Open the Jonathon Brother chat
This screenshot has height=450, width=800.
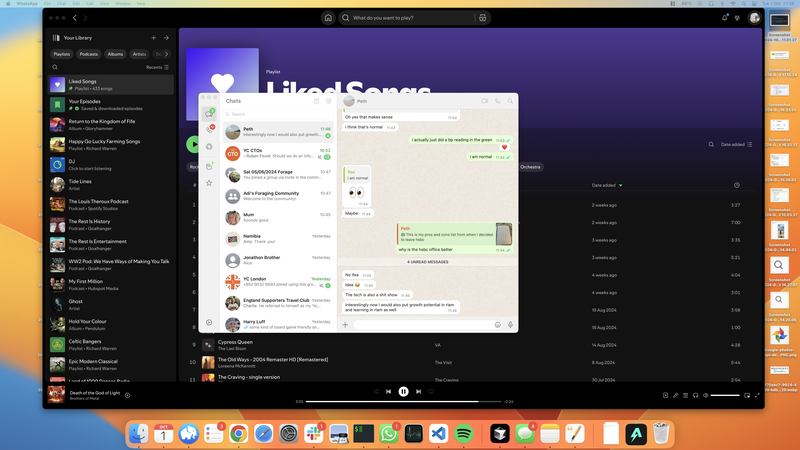[279, 260]
